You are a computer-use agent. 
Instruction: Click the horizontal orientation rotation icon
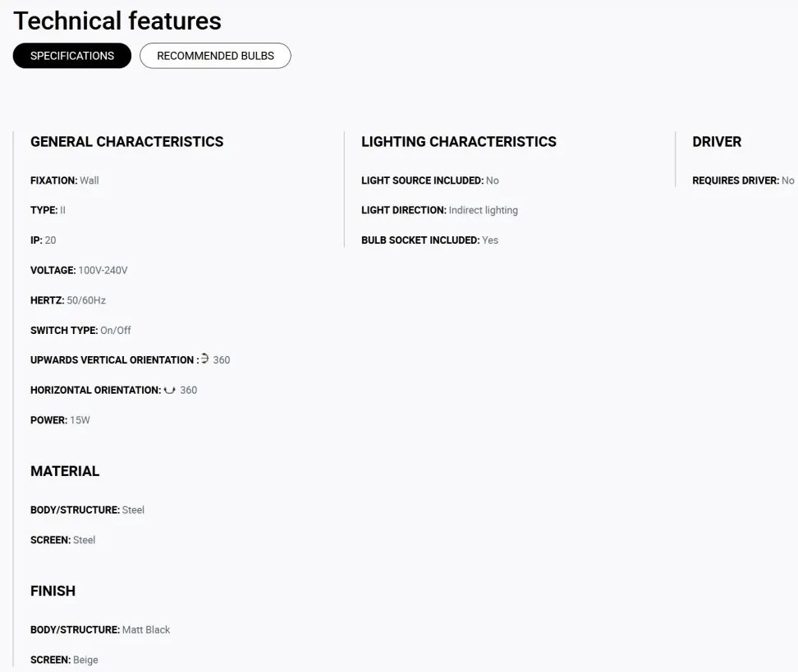[169, 391]
